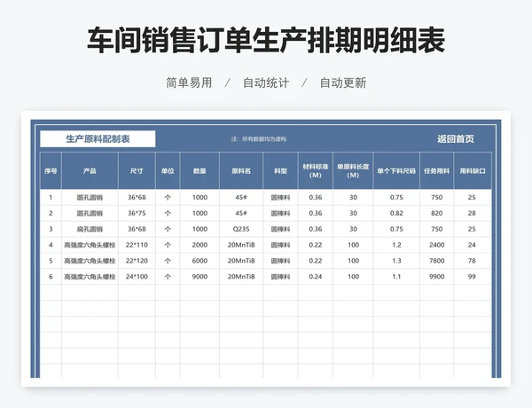Screen dimensions: 532x408
Task: Select the 单位 column header
Action: point(168,170)
